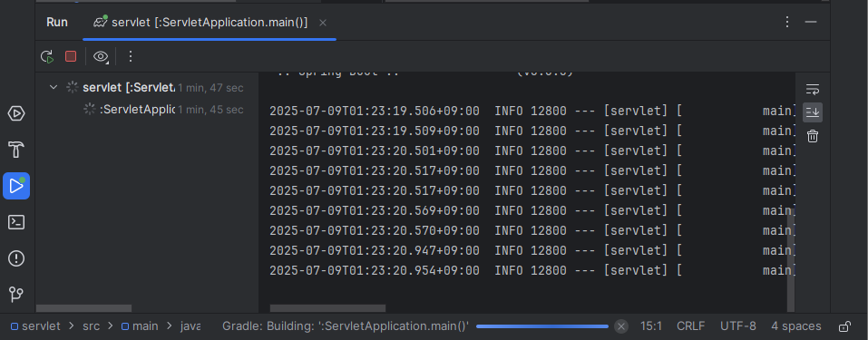Click the 1 min, 47 sec duration

(x=210, y=87)
